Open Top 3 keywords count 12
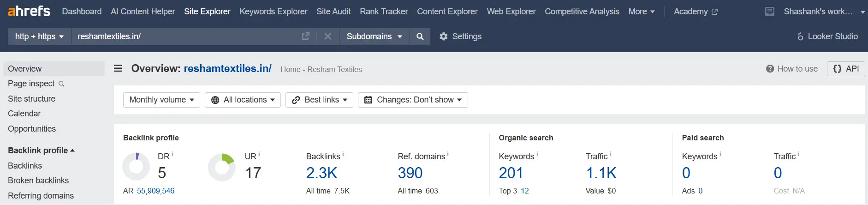 525,191
